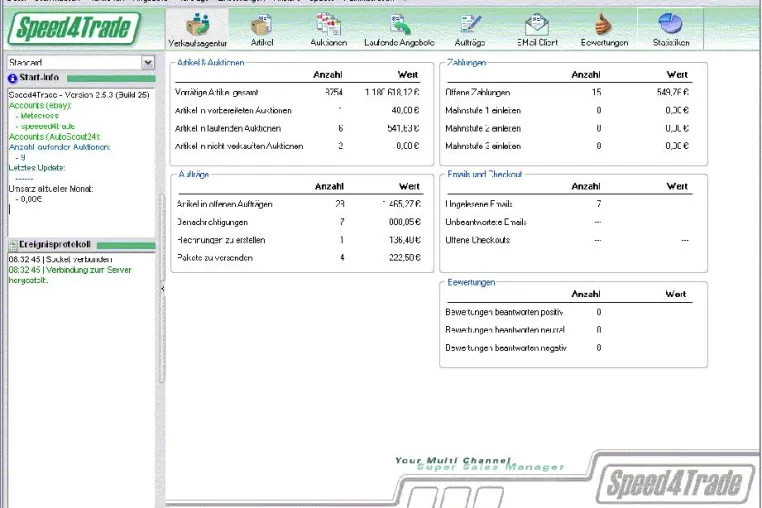Open the Aufträge toolbar icon
762x508 pixels.
pyautogui.click(x=469, y=29)
